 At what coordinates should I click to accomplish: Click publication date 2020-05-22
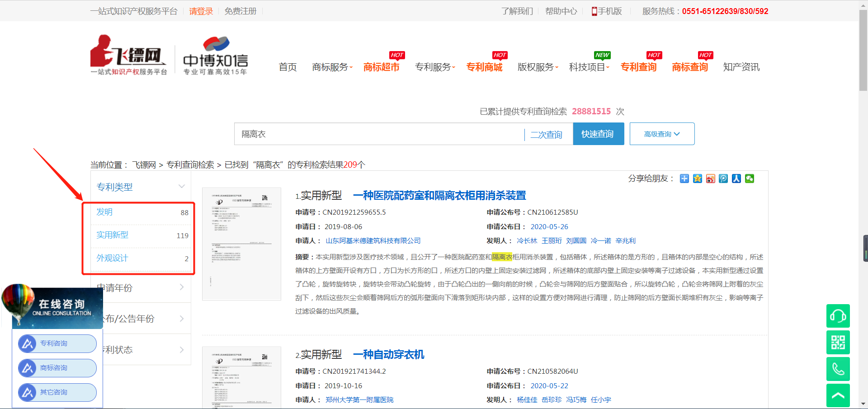pos(549,386)
